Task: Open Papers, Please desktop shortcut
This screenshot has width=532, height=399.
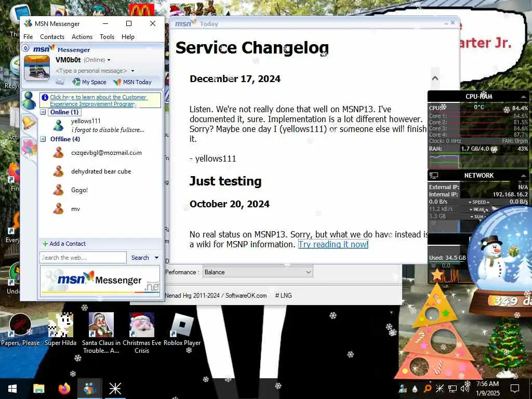Action: tap(20, 329)
